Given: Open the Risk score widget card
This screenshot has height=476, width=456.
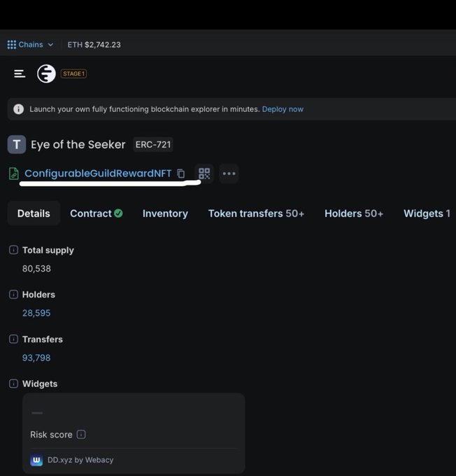Looking at the screenshot, I should click(x=134, y=433).
